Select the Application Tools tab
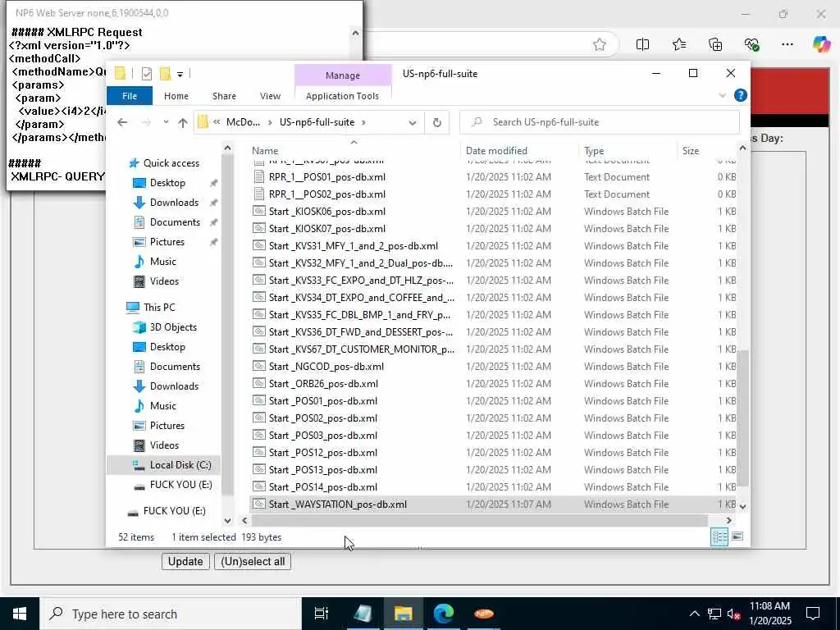The image size is (840, 630). (x=342, y=96)
